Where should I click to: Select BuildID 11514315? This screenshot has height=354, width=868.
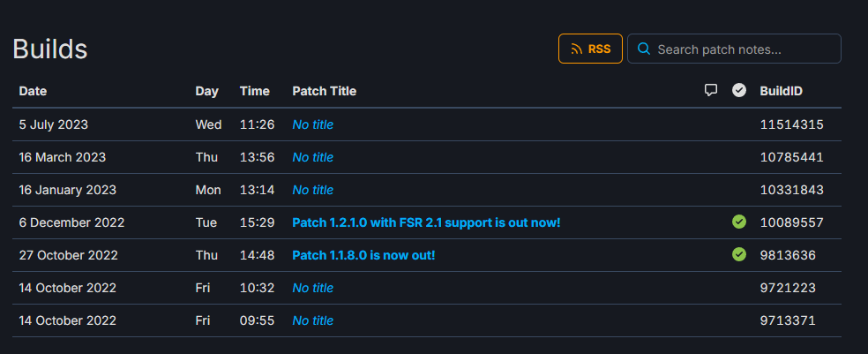point(792,124)
